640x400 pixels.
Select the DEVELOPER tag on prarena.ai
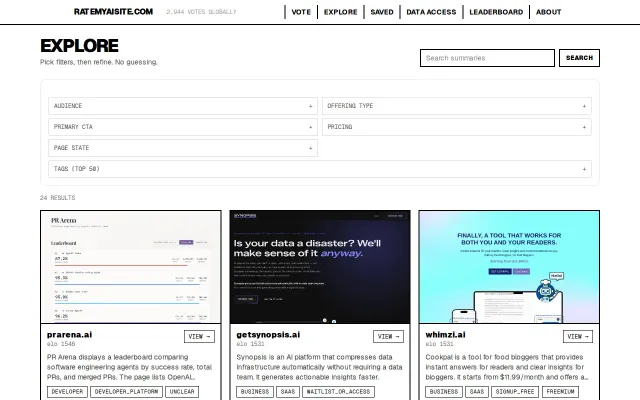67,392
